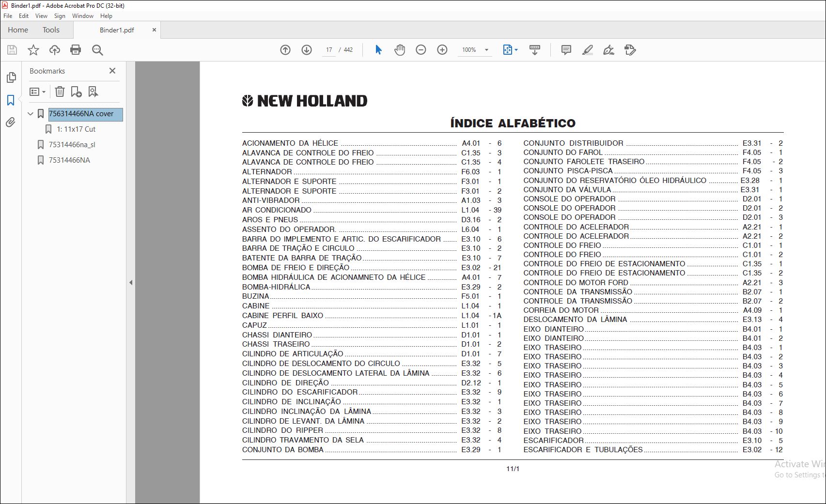Select the Binder1.pdf document tab
Screen dimensions: 826x504
pyautogui.click(x=117, y=30)
